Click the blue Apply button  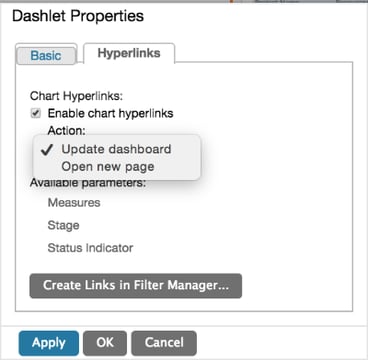point(49,343)
